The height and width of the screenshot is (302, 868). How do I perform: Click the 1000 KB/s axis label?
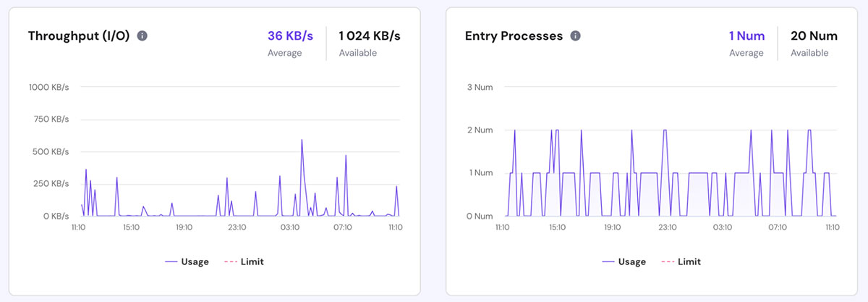coord(49,87)
